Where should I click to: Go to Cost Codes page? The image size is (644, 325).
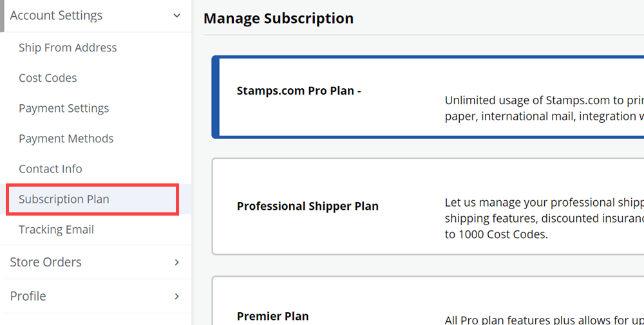click(x=48, y=78)
